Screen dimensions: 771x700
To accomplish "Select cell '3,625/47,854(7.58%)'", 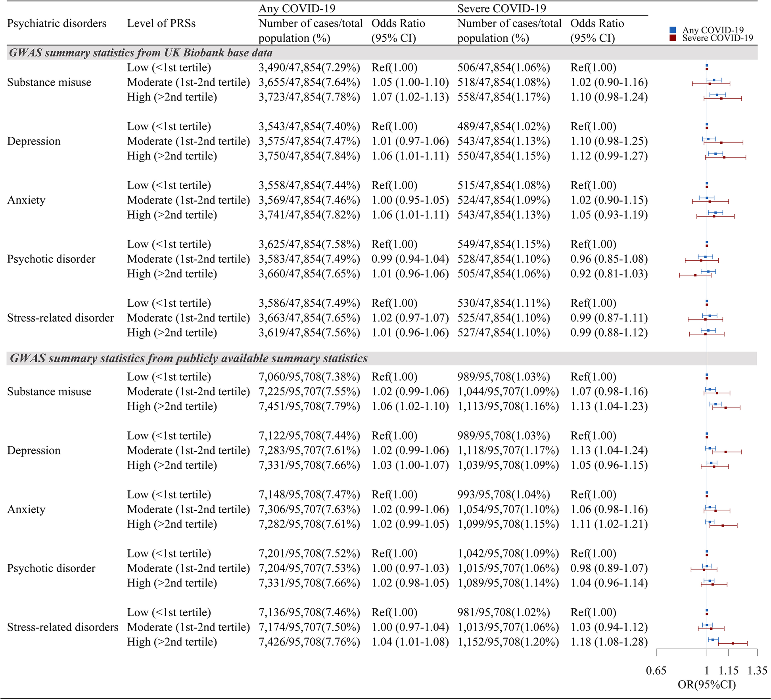I will [x=309, y=244].
